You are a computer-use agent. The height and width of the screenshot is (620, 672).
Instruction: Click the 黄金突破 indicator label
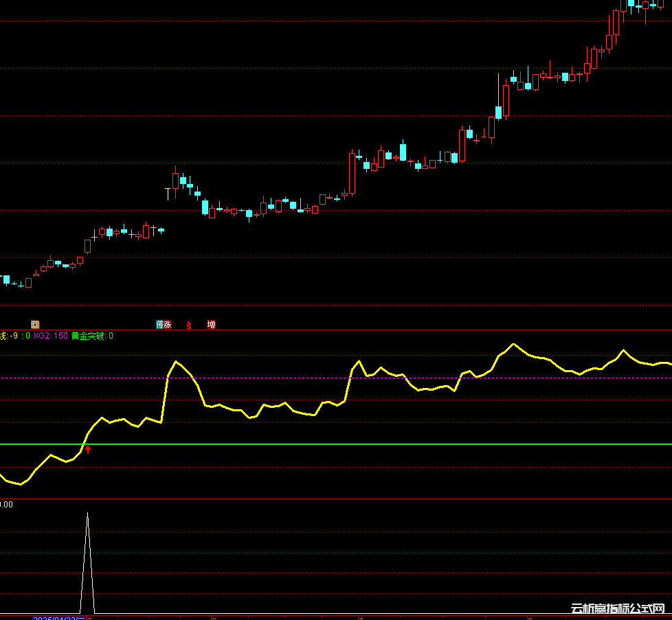(x=92, y=336)
